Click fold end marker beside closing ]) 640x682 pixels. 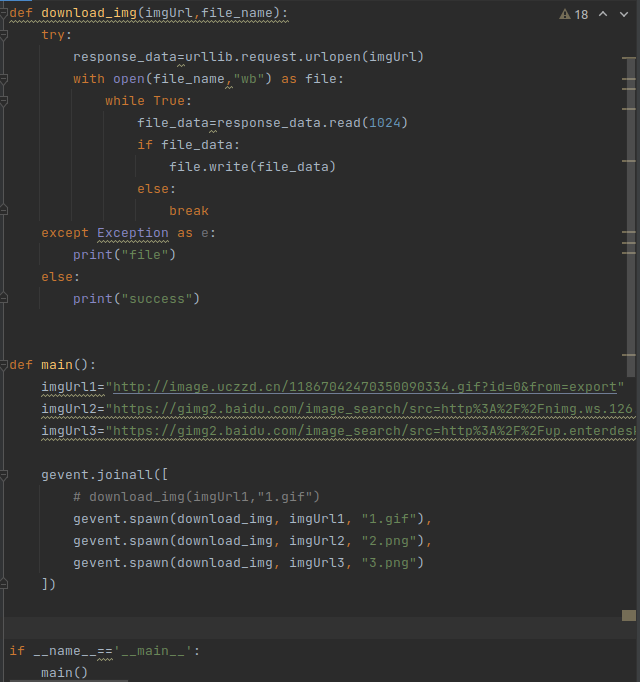coord(3,584)
